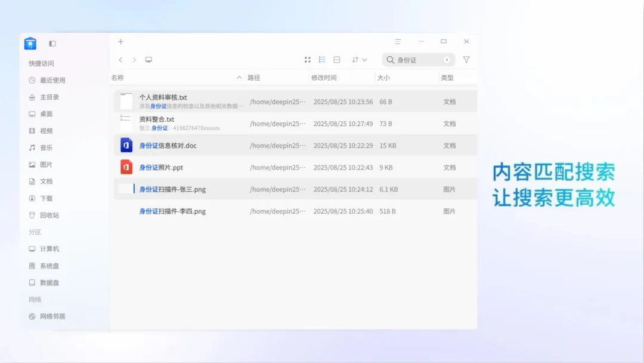Clear the search text 身份证
The image size is (644, 363).
pos(447,60)
